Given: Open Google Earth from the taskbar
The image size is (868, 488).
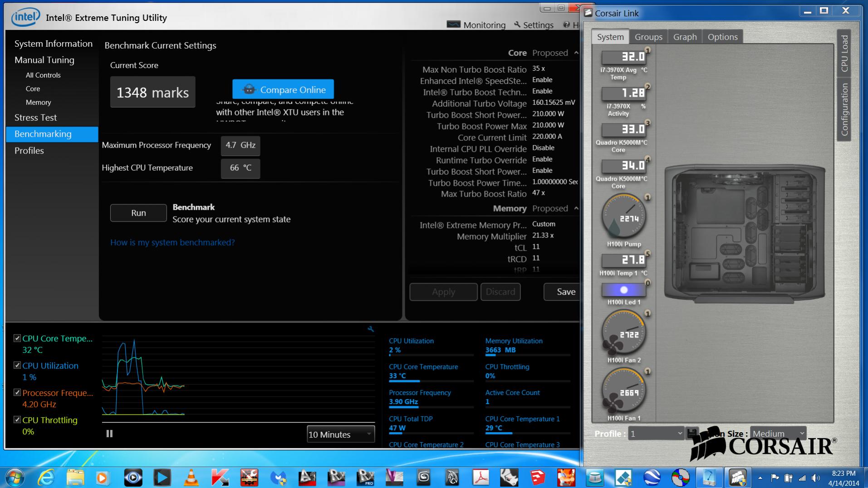Looking at the screenshot, I should click(652, 478).
